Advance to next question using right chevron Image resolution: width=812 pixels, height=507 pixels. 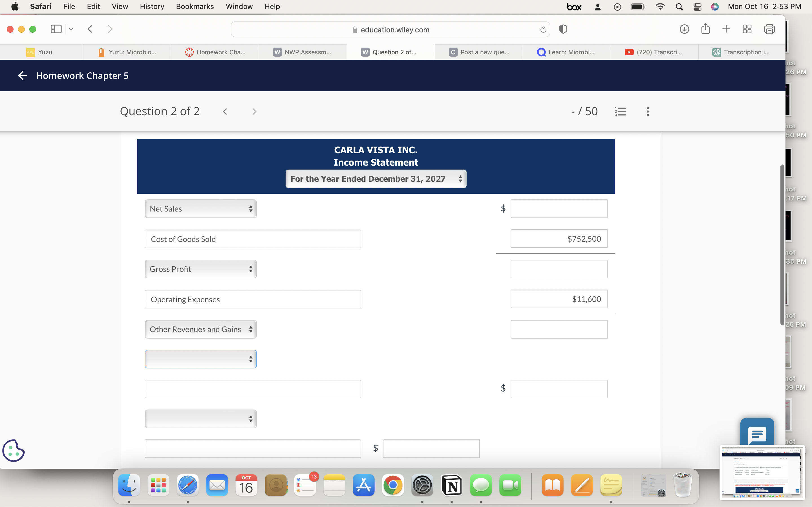[254, 111]
